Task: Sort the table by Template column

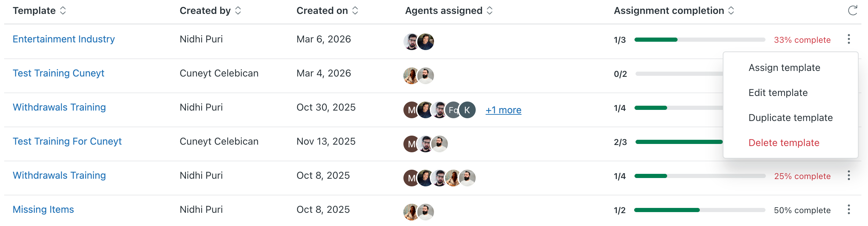Action: [x=63, y=10]
